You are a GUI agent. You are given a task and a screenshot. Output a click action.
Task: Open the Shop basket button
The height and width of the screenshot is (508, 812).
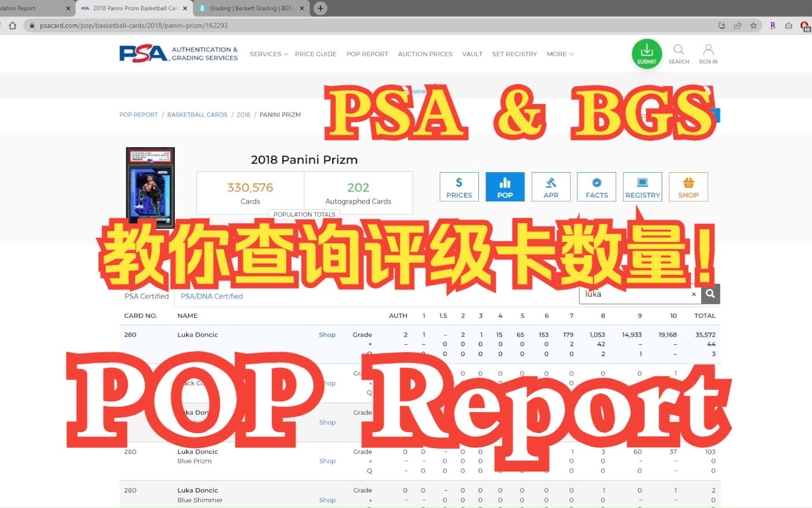coord(688,187)
